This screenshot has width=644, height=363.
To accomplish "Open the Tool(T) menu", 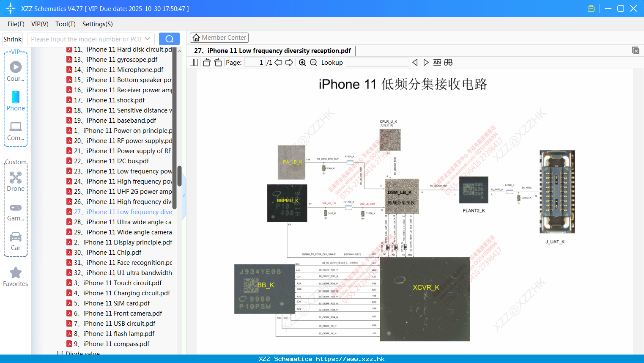I will 65,24.
